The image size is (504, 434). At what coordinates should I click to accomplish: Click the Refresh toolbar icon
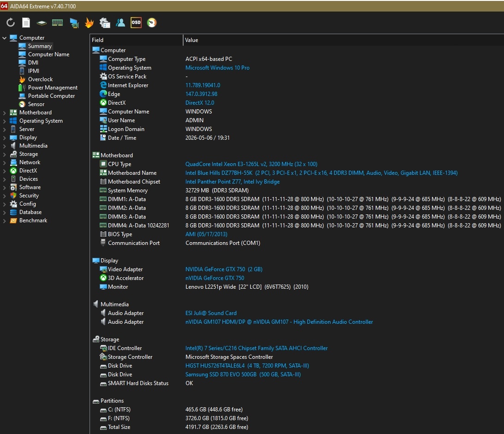click(x=11, y=23)
